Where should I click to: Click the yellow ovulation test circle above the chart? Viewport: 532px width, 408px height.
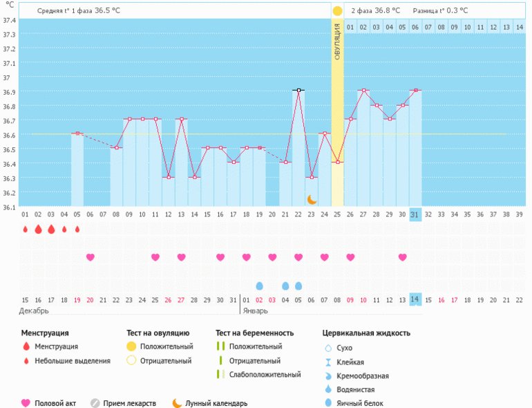pyautogui.click(x=337, y=11)
